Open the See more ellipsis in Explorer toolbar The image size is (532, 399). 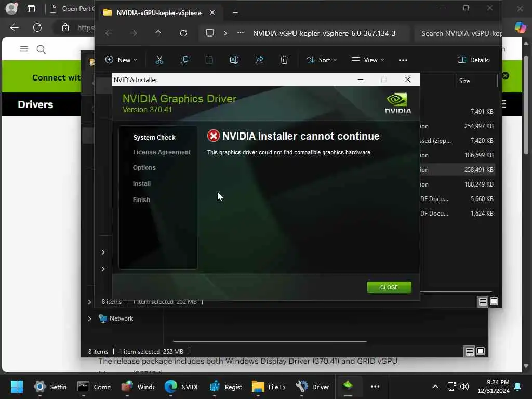(403, 60)
